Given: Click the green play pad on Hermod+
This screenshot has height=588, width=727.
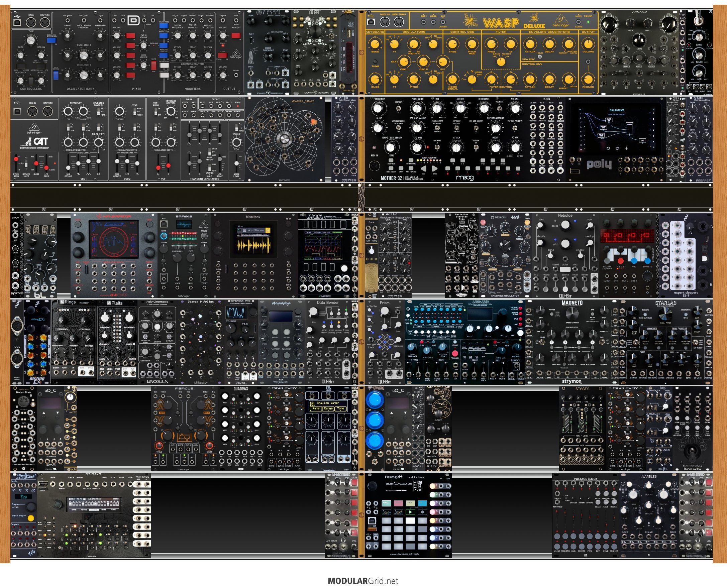Looking at the screenshot, I should pyautogui.click(x=410, y=512).
